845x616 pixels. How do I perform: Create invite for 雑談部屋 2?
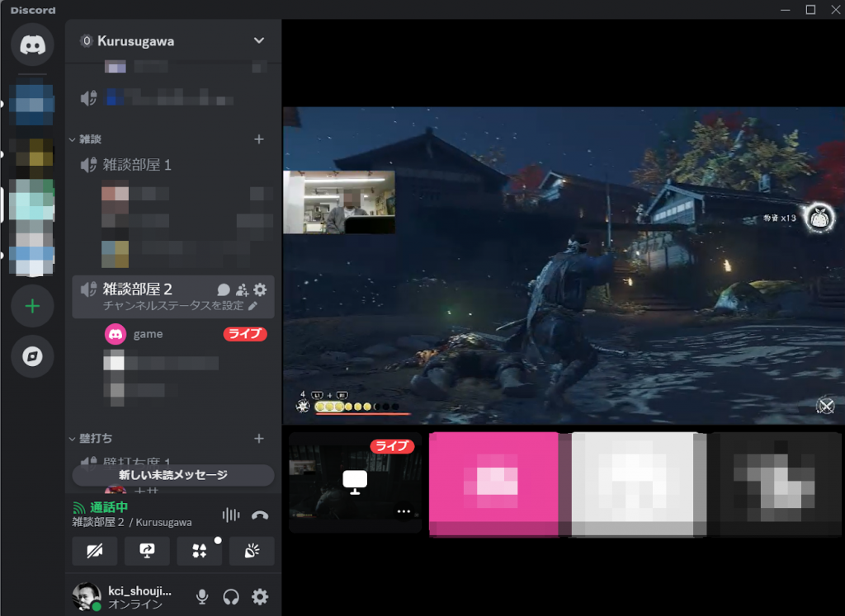242,290
